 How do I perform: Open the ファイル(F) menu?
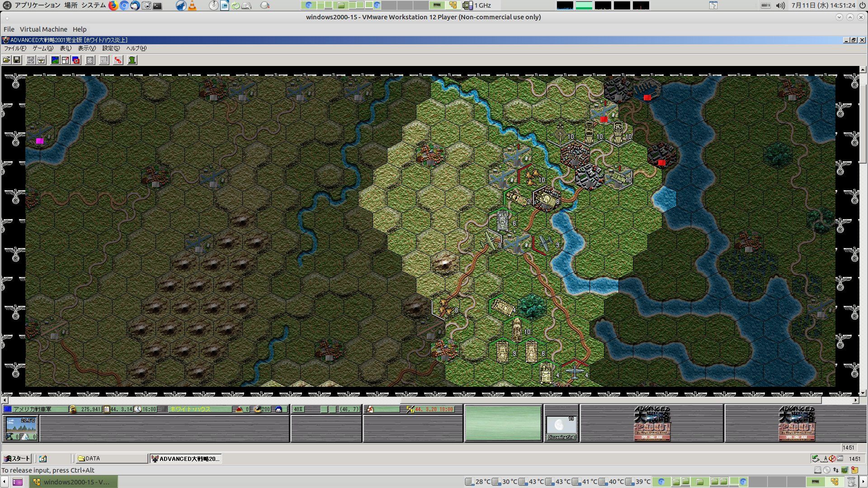pos(14,48)
